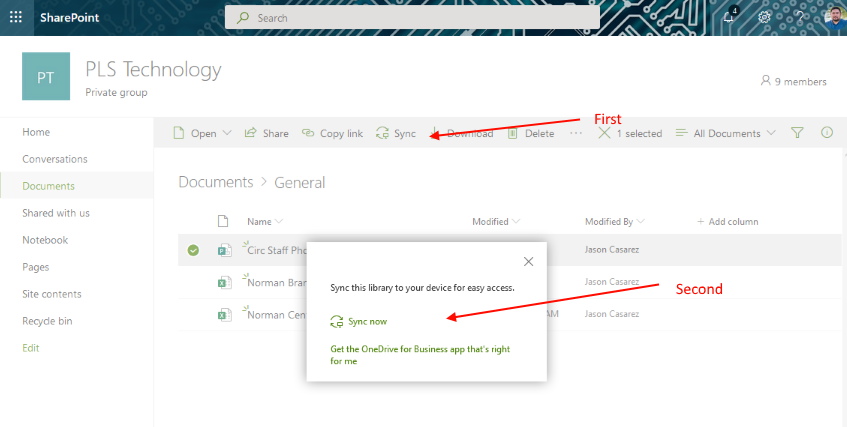Expand the Modified By column dropdown

click(639, 222)
